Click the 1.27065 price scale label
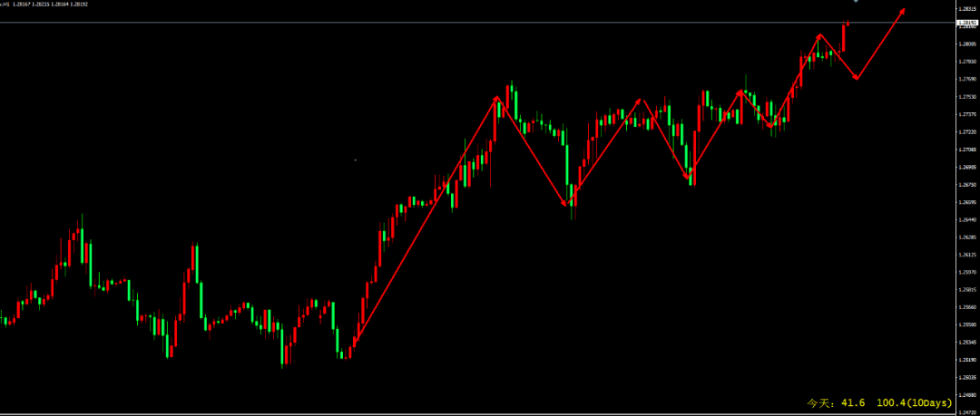The image size is (980, 416). [966, 150]
